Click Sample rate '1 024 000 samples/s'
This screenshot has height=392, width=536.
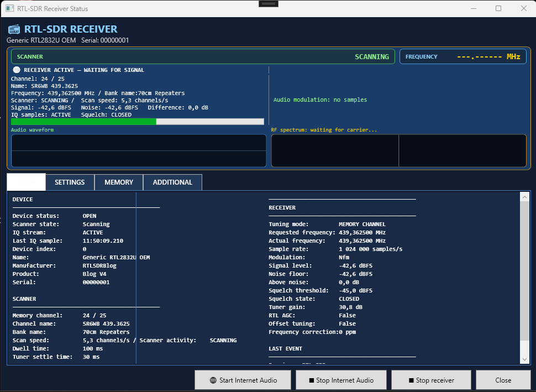(371, 249)
